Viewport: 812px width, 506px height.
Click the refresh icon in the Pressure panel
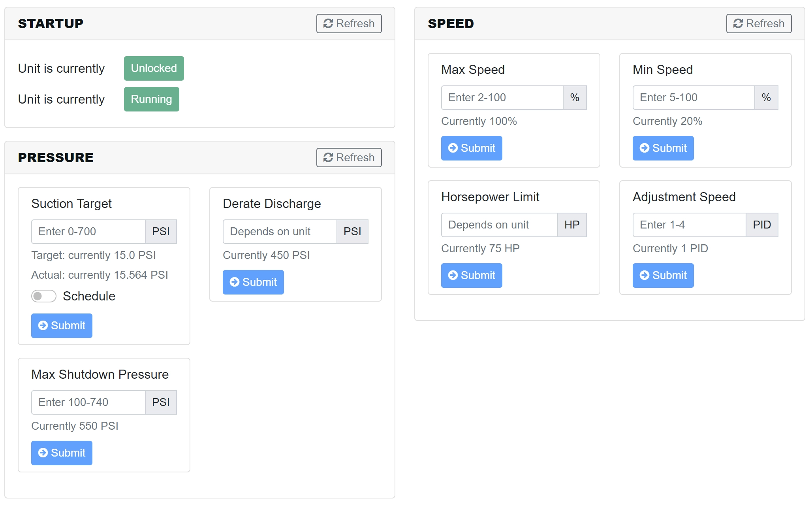tap(328, 158)
